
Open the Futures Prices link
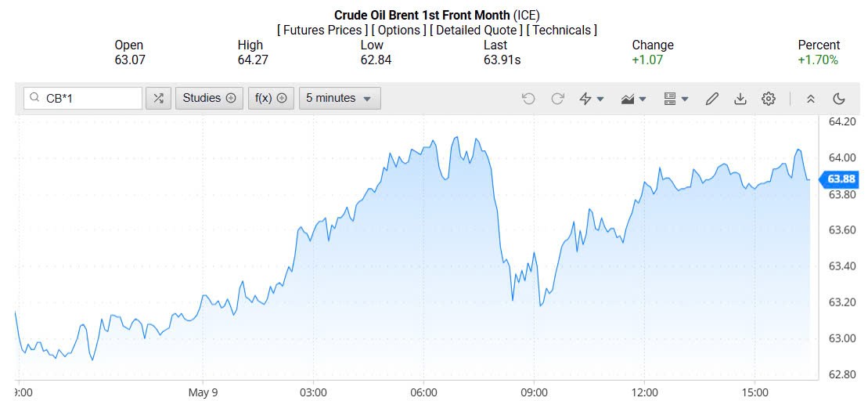point(322,30)
